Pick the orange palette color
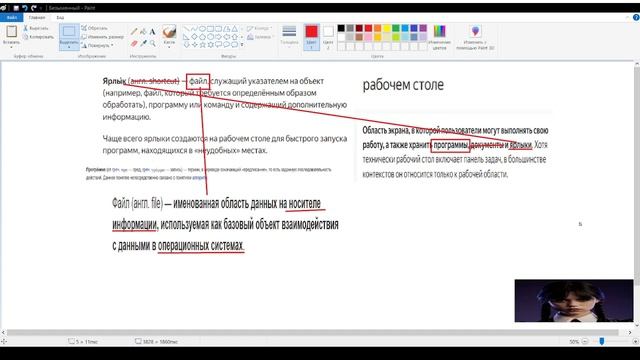The height and width of the screenshot is (360, 640). point(378,28)
